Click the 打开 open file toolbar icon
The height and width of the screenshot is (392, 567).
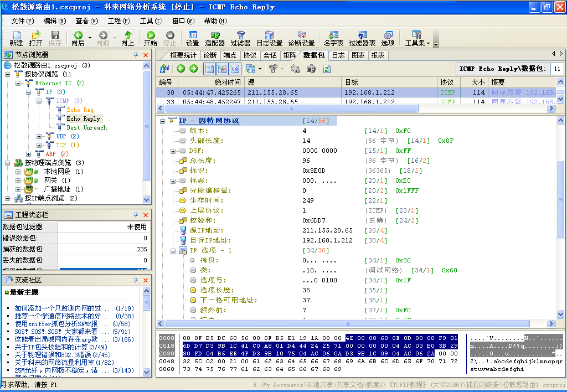pyautogui.click(x=35, y=35)
